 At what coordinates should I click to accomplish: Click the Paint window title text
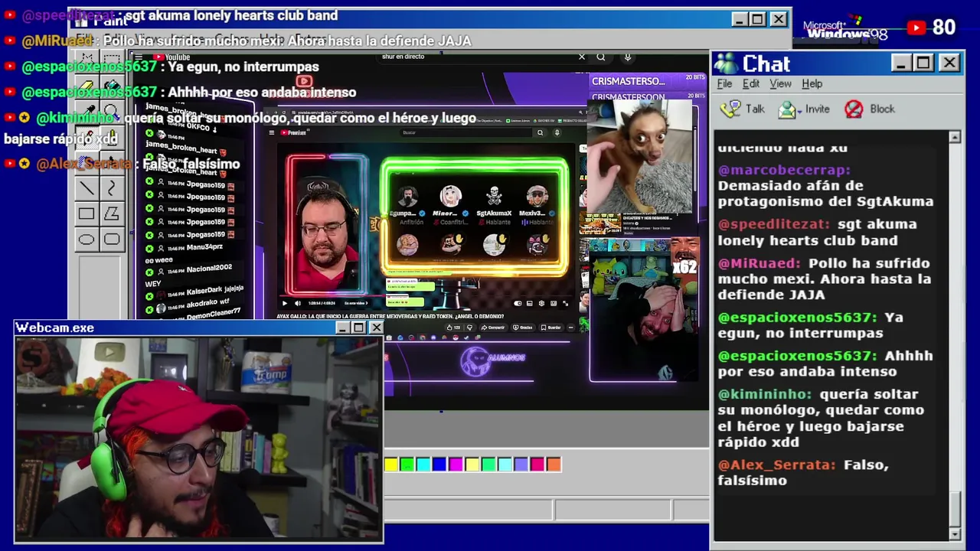tap(110, 21)
